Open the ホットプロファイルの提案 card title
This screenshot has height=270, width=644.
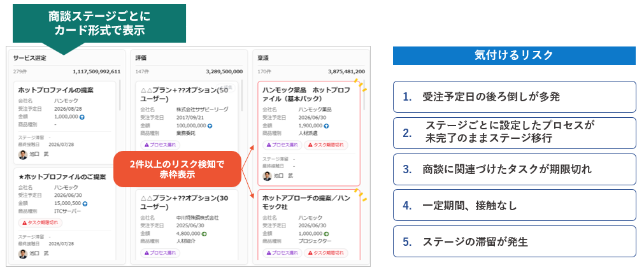55,90
